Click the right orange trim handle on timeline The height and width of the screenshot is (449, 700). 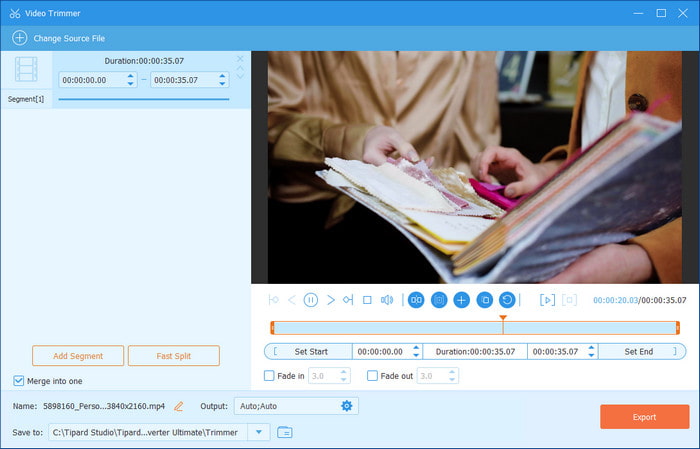678,328
